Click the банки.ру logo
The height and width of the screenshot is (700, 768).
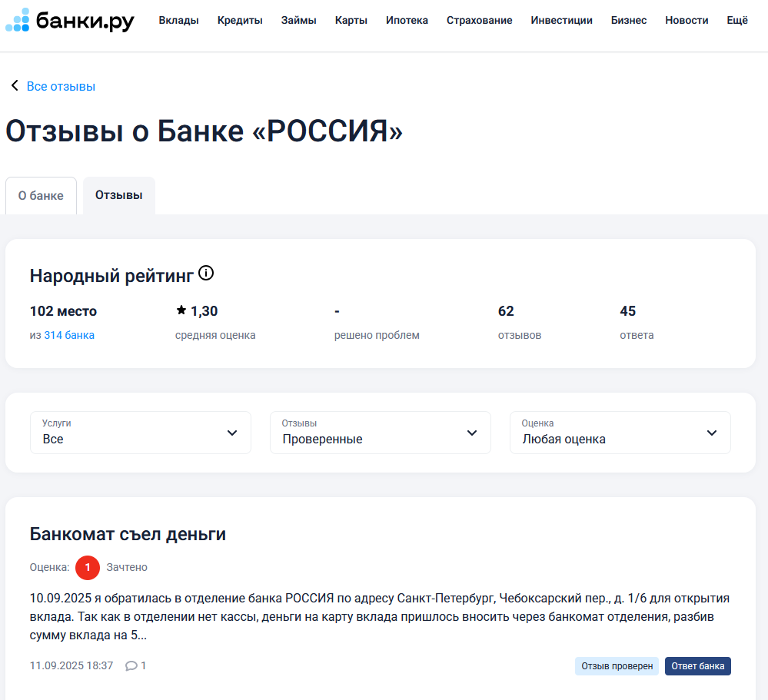point(69,20)
